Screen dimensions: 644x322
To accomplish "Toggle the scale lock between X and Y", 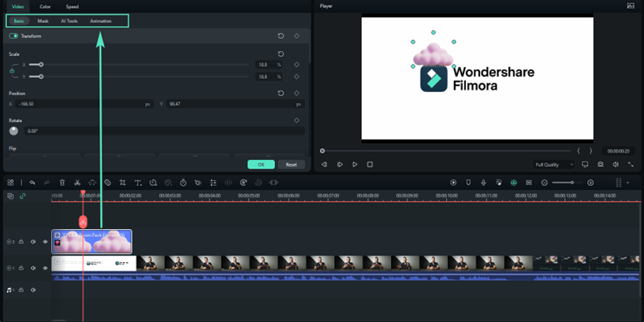I will tap(12, 71).
